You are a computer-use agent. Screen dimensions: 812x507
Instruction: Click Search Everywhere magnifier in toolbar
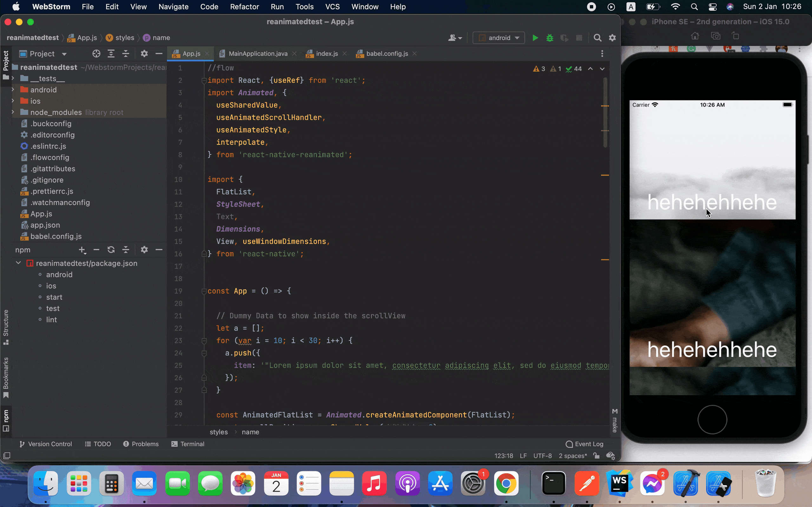click(x=597, y=38)
